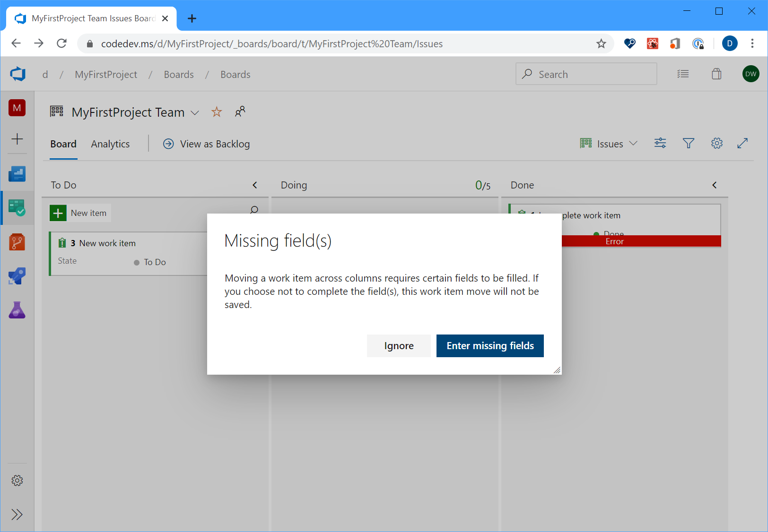The image size is (768, 532).
Task: Invite teammates with the people icon
Action: 240,112
